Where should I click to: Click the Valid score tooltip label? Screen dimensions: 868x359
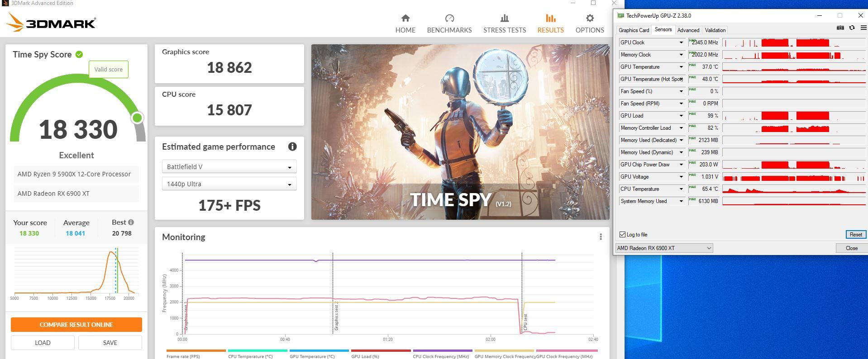click(x=108, y=70)
